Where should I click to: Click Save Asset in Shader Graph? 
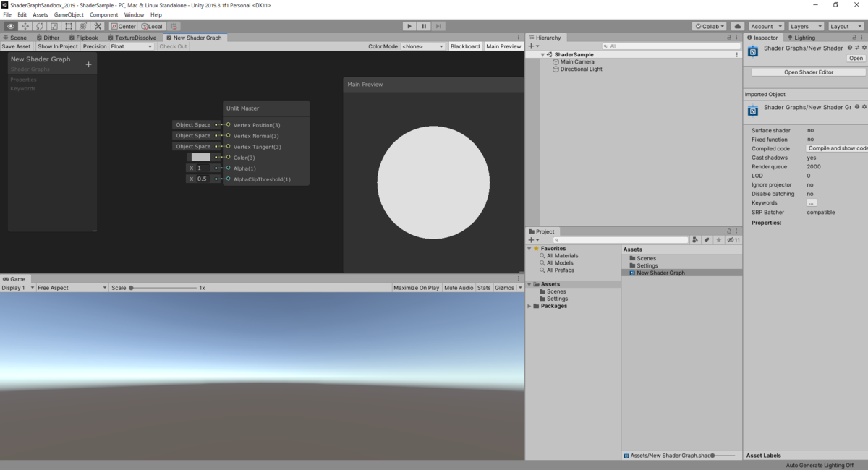tap(17, 46)
